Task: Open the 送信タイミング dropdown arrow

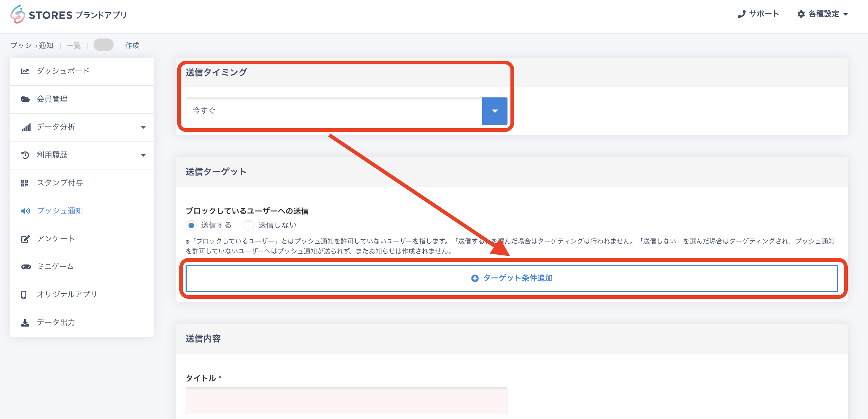Action: pyautogui.click(x=495, y=111)
